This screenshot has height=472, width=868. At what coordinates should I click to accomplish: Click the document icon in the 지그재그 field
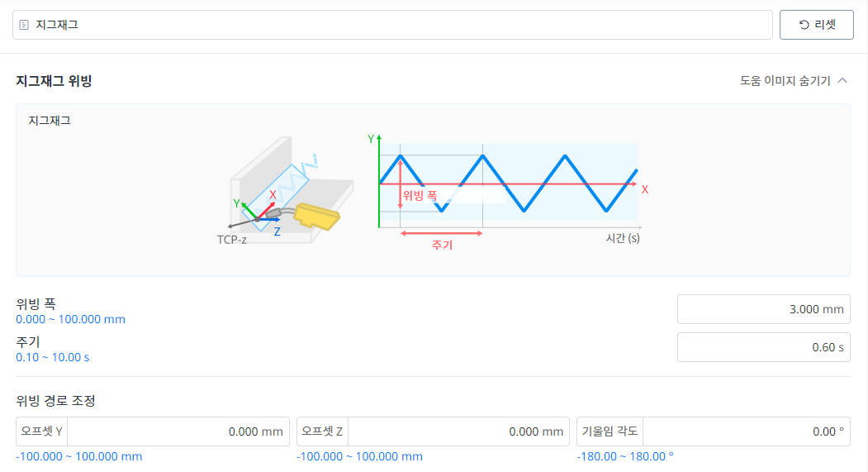point(24,25)
